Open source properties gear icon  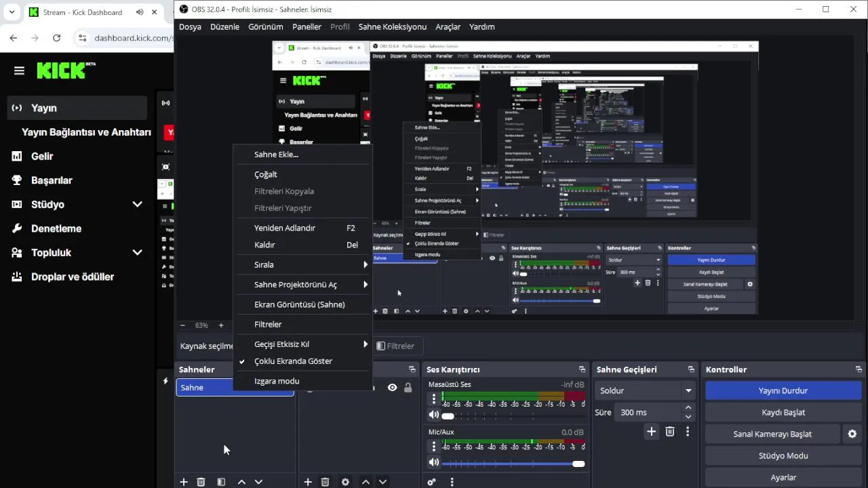pyautogui.click(x=345, y=482)
